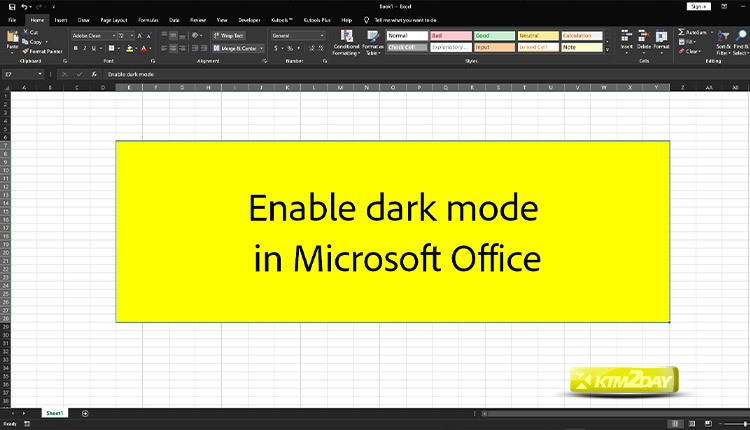Screen dimensions: 750x430
Task: Open Conditional Formatting
Action: [346, 43]
